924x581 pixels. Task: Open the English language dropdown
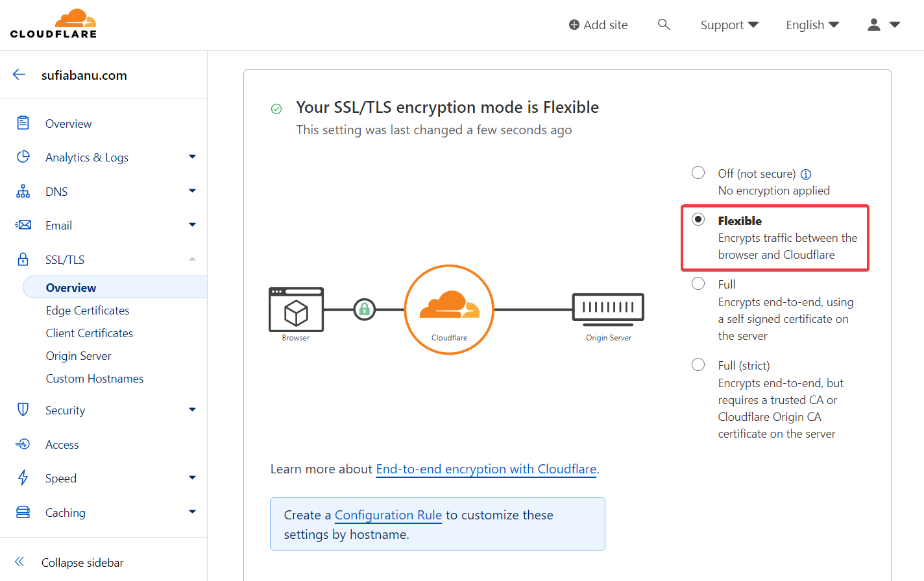pyautogui.click(x=812, y=25)
